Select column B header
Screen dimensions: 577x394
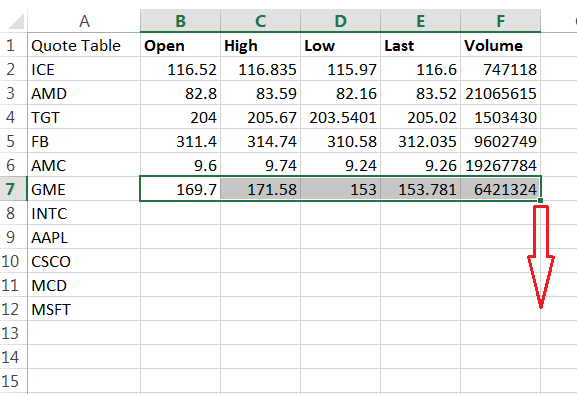pyautogui.click(x=180, y=21)
